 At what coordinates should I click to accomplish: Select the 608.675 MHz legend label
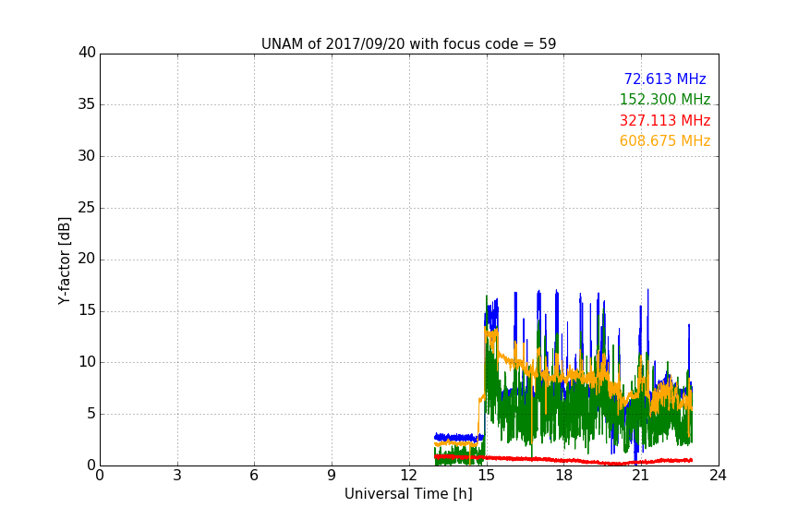point(665,141)
